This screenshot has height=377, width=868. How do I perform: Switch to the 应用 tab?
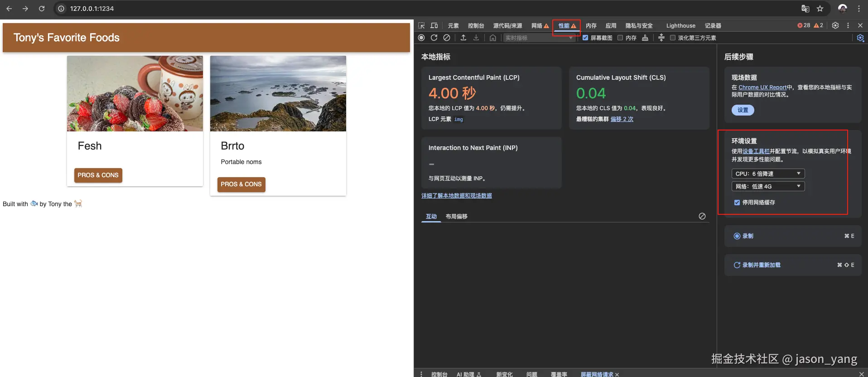611,26
